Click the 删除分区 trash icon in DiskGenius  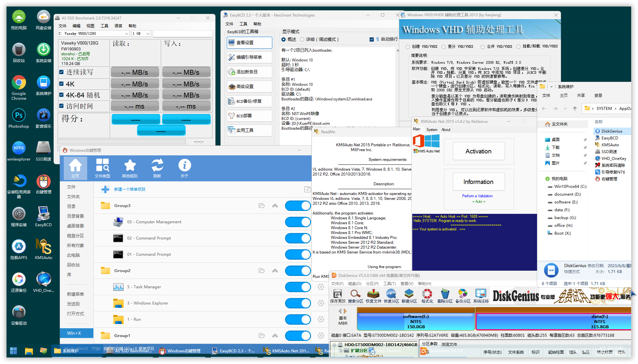tap(445, 296)
